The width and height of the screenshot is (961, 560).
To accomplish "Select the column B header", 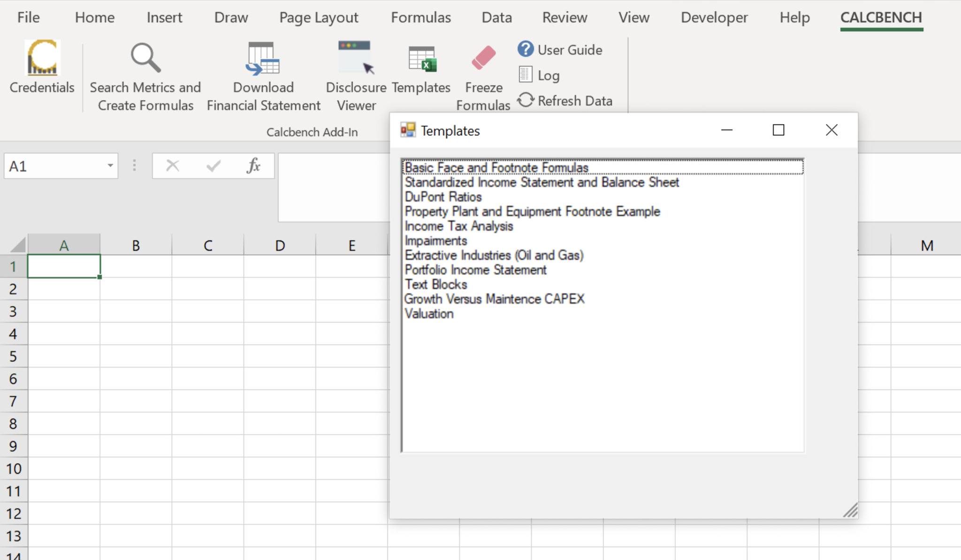I will (x=136, y=245).
